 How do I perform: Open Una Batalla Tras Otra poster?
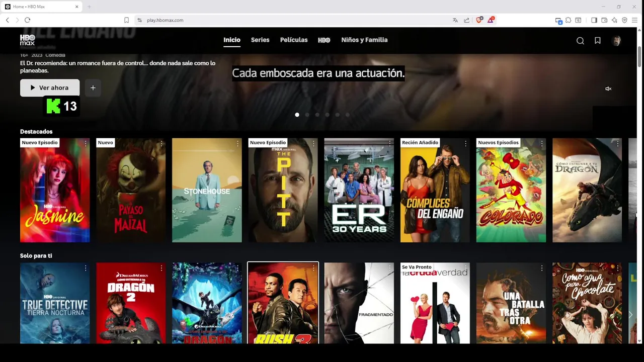pos(511,303)
